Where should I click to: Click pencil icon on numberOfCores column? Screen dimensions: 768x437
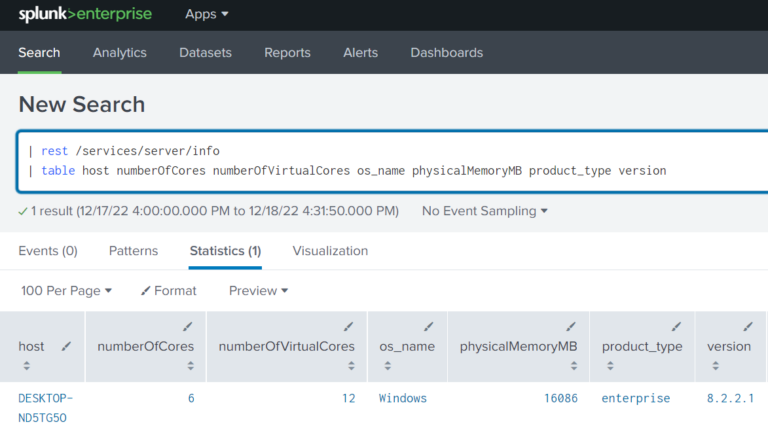coord(187,326)
